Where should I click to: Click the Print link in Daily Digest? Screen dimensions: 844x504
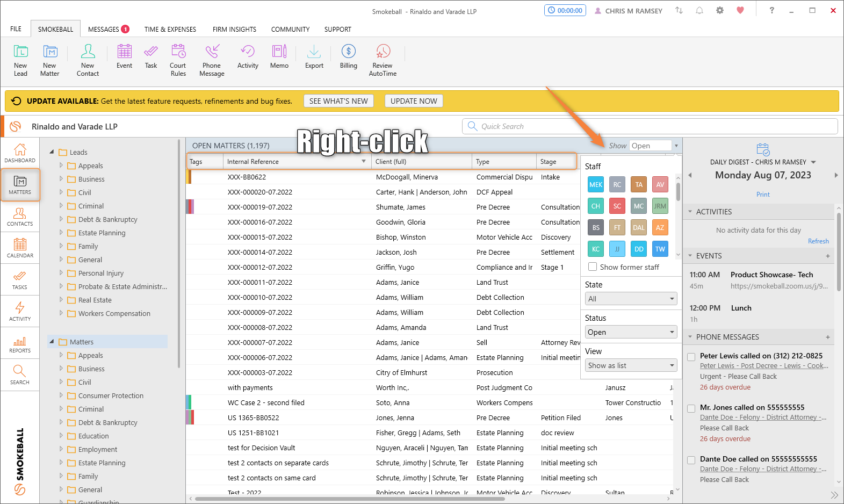click(x=763, y=195)
